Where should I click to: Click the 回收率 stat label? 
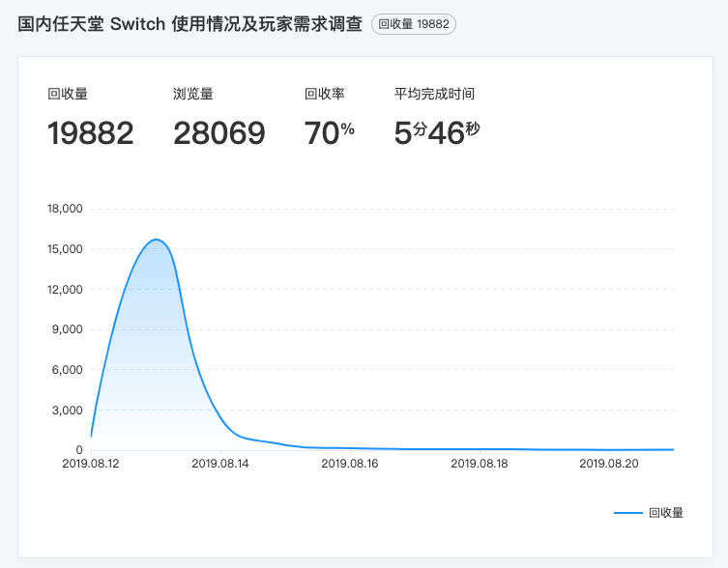[325, 94]
